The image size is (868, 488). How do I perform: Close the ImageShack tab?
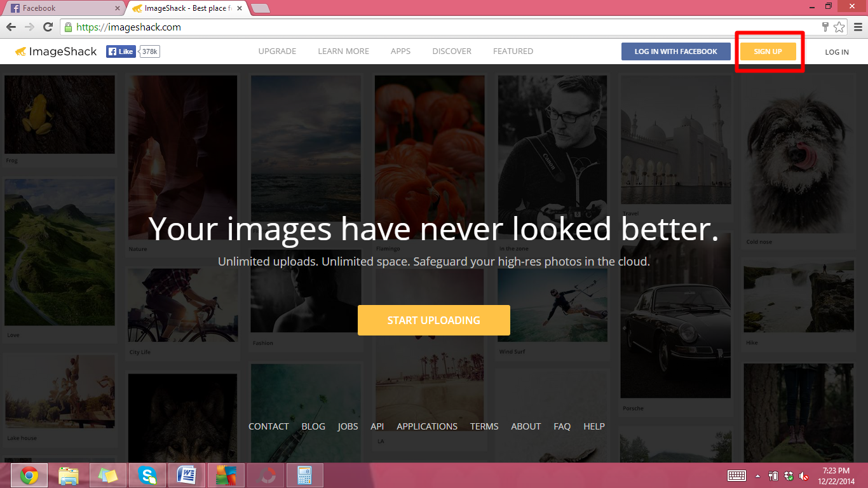(240, 8)
